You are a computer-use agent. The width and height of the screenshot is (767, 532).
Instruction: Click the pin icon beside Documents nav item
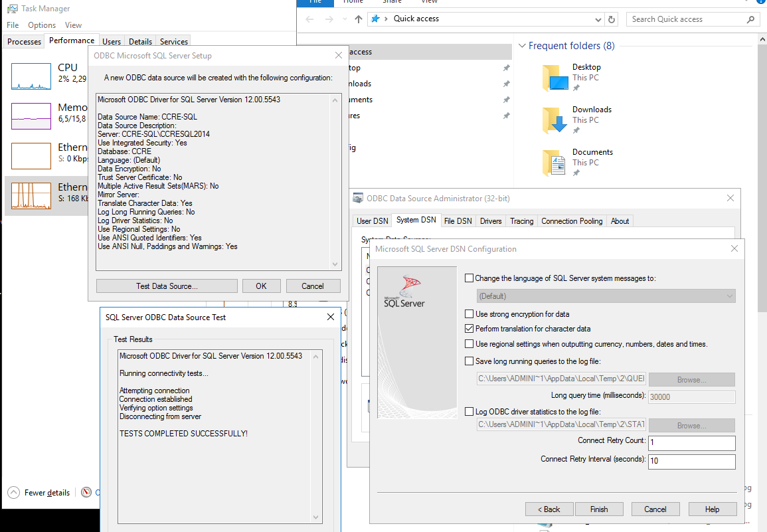tap(506, 100)
